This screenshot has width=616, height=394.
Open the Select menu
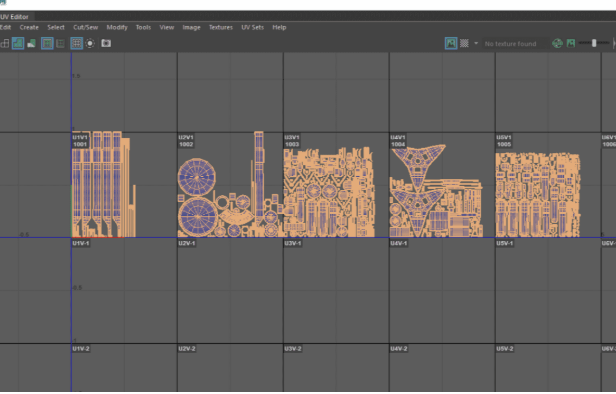[56, 27]
